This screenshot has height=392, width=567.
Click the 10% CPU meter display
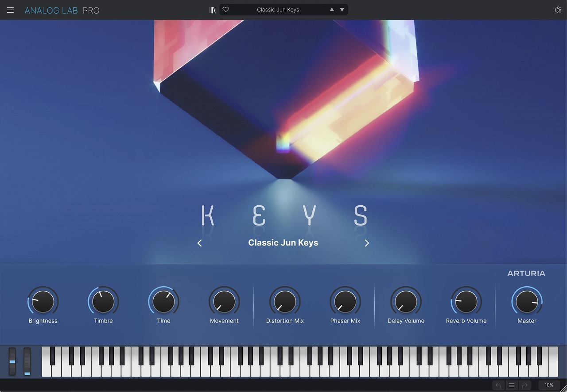point(549,385)
